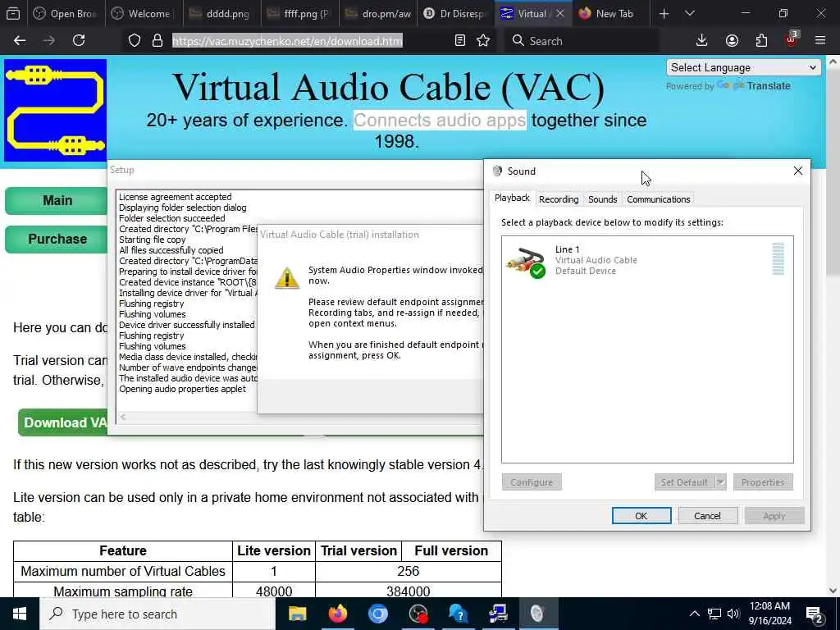The image size is (840, 630).
Task: Click the 'Trial version' table header
Action: tap(358, 550)
